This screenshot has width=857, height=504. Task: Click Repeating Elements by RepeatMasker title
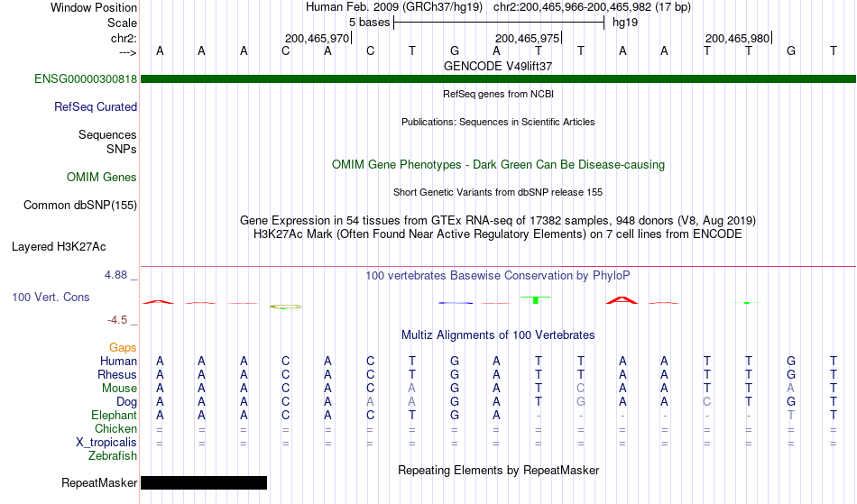click(498, 470)
